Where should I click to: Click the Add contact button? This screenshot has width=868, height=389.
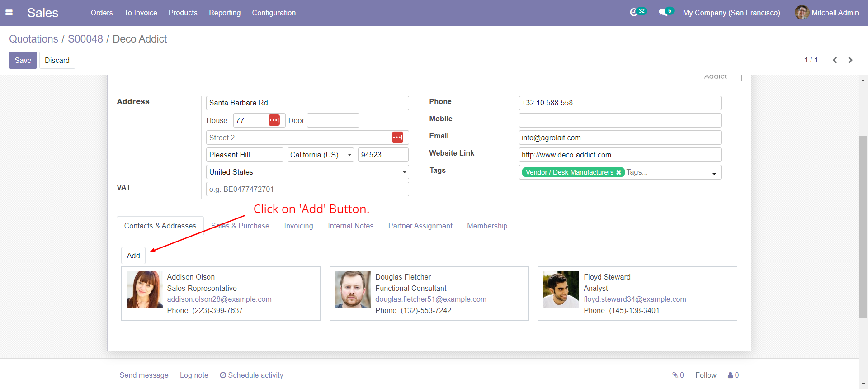133,256
